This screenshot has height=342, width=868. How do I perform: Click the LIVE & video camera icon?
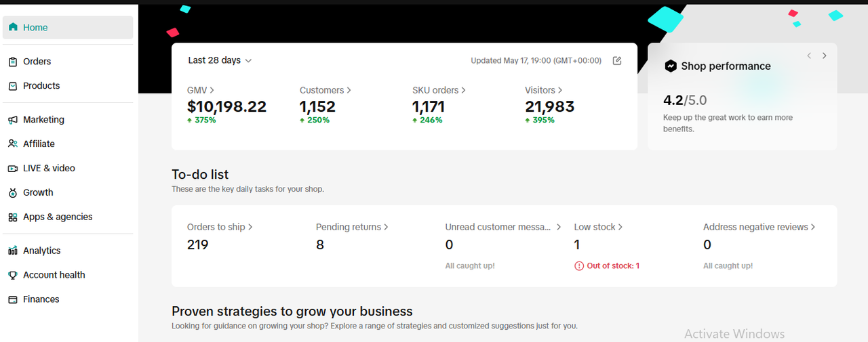[12, 168]
